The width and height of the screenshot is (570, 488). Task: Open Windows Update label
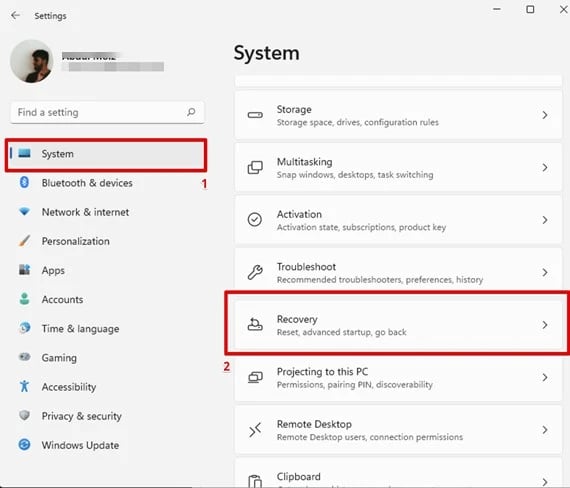pyautogui.click(x=80, y=445)
